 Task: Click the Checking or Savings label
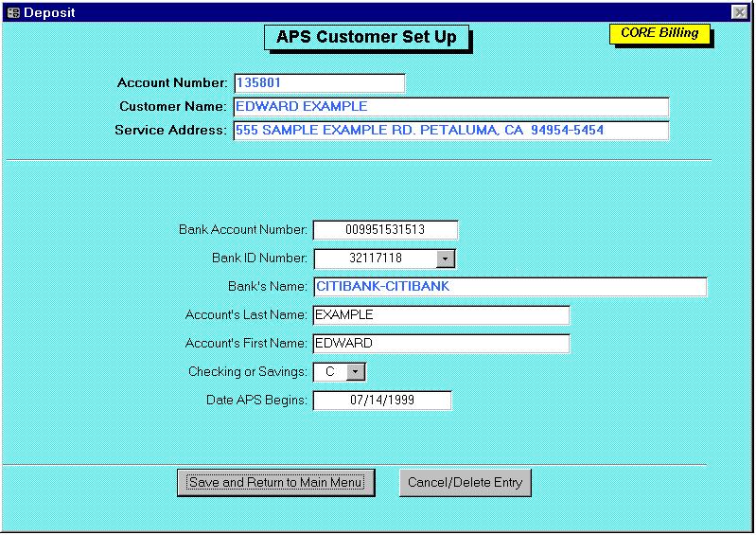click(x=248, y=372)
